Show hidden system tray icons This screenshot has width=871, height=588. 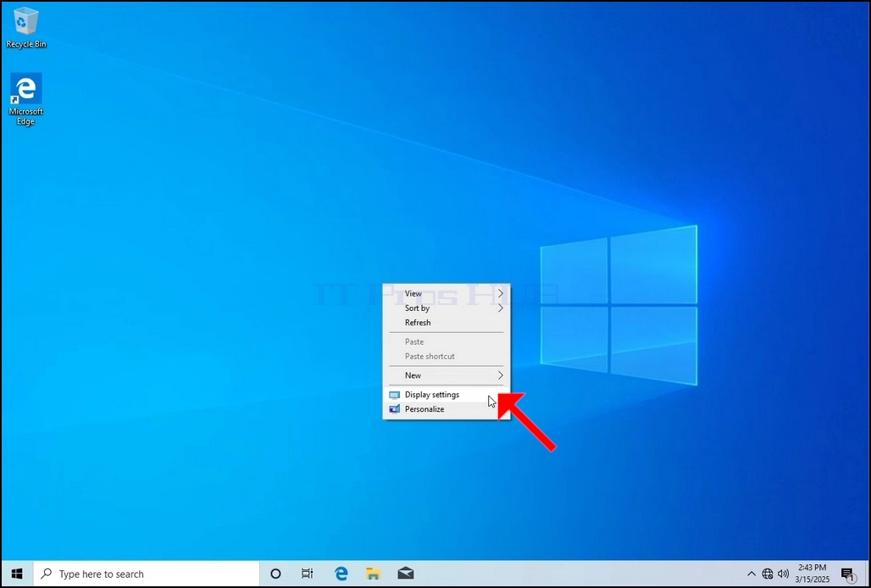coord(751,574)
